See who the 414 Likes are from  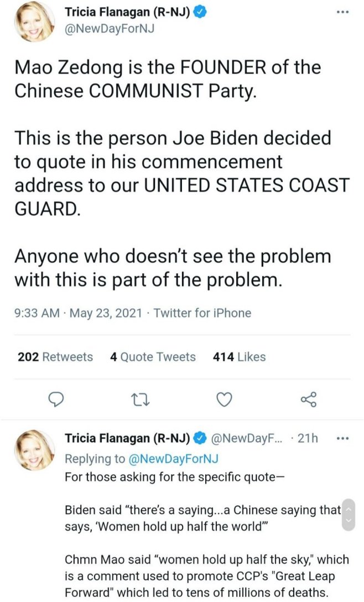coord(238,357)
